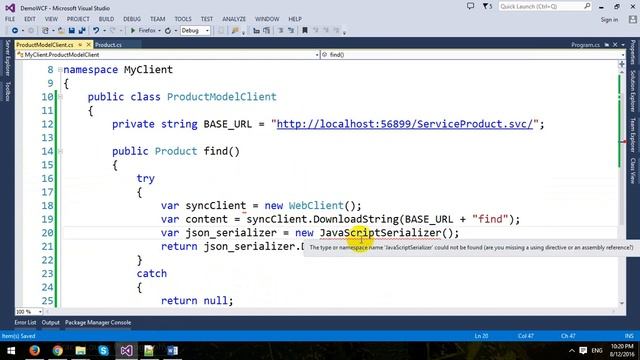The image size is (640, 360).
Task: Click the localhost ServiceProduct.svc URL link
Action: [x=405, y=124]
